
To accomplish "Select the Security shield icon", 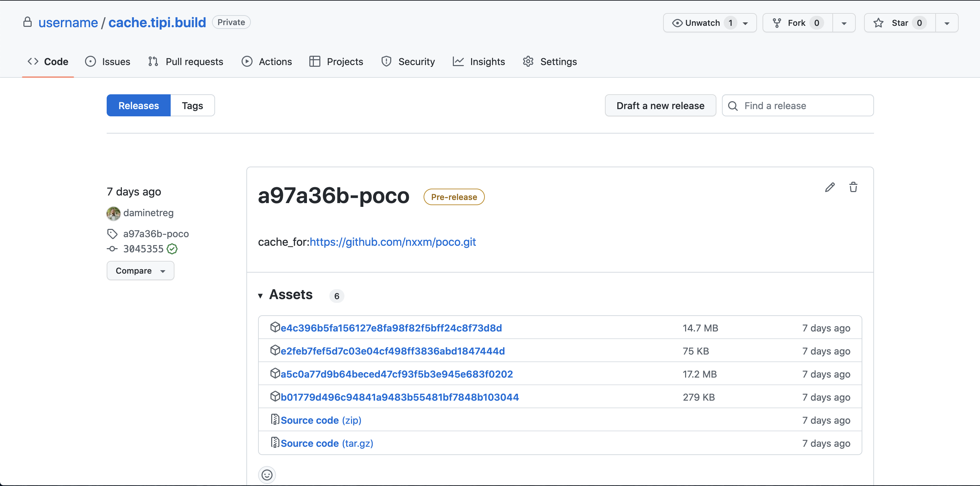I will coord(386,61).
